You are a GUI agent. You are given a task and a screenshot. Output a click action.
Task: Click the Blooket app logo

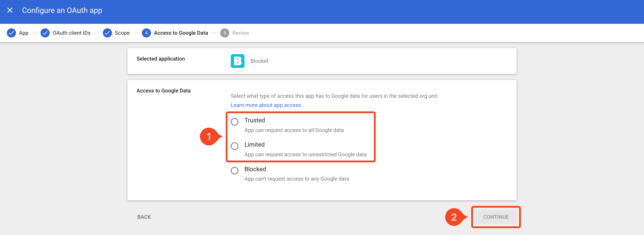coord(238,61)
